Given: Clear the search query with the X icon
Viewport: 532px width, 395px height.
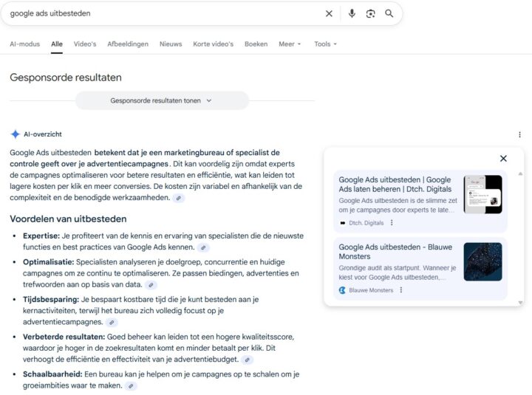Looking at the screenshot, I should [329, 13].
